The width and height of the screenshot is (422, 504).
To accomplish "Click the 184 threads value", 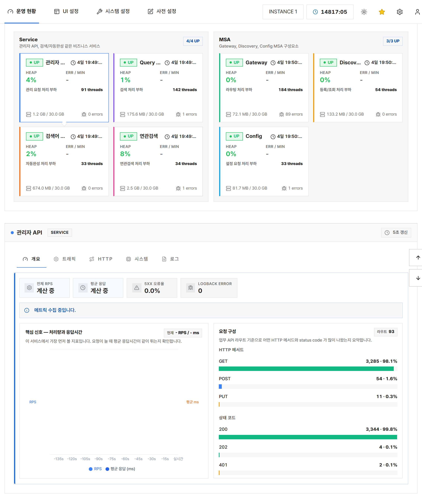I will coord(290,90).
